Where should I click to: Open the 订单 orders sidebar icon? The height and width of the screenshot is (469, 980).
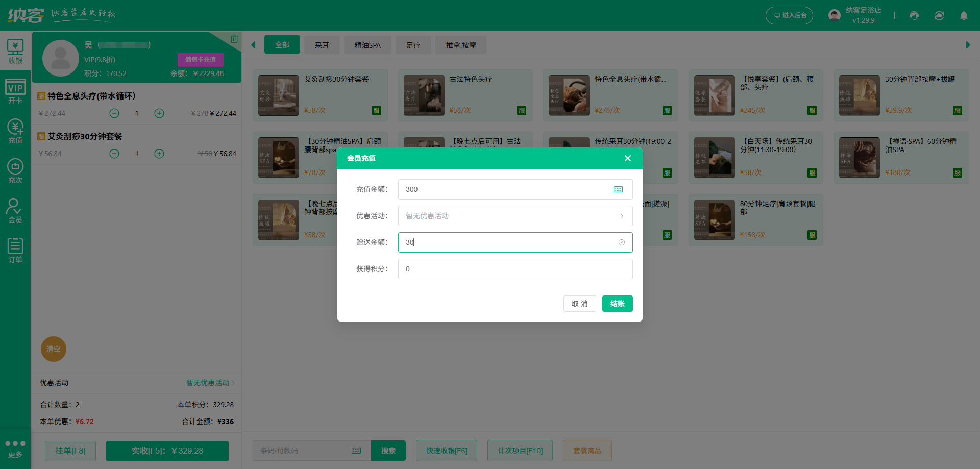[x=15, y=251]
